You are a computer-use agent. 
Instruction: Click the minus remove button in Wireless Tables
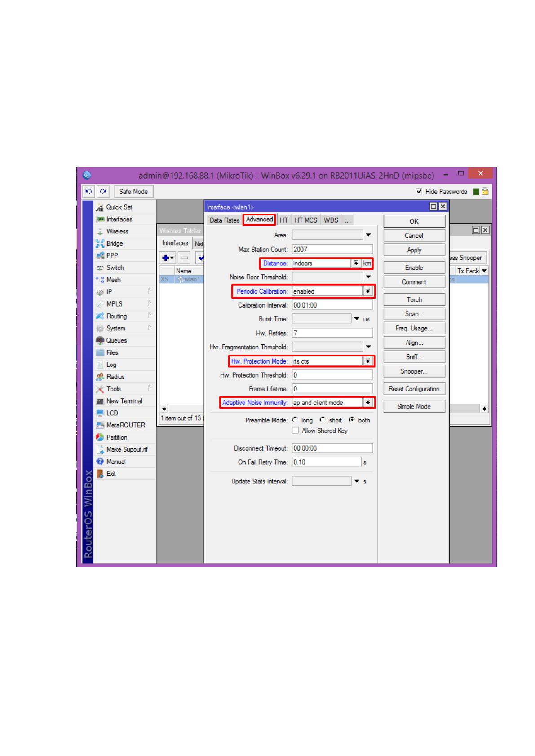(184, 258)
